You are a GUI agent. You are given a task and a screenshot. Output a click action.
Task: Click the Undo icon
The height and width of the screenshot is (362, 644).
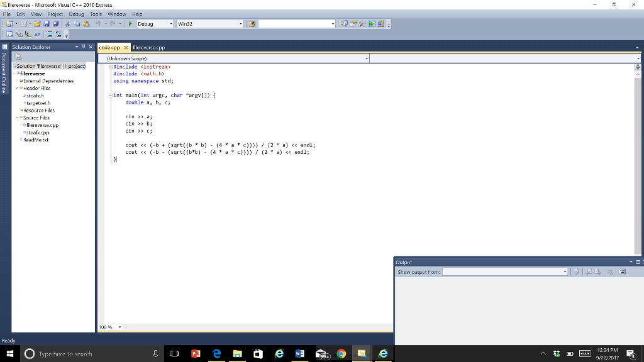tap(97, 24)
